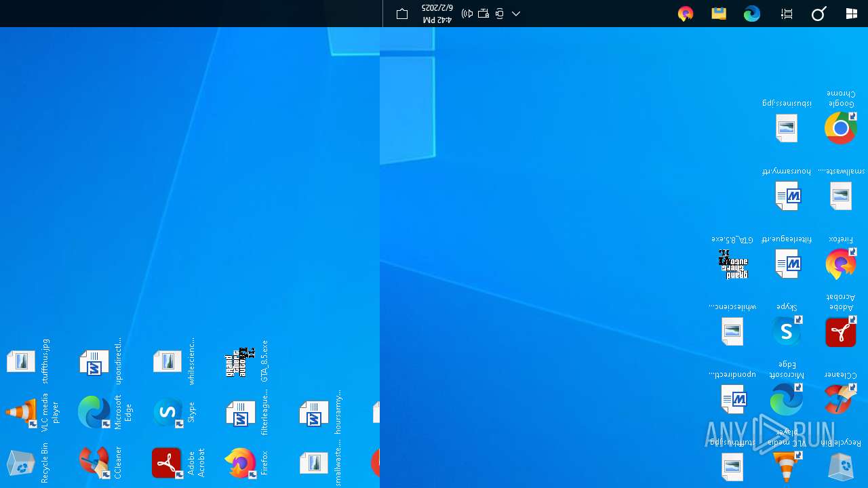Select stuffthus.jpg in upside-down desktop
The image size is (868, 488).
click(x=732, y=467)
